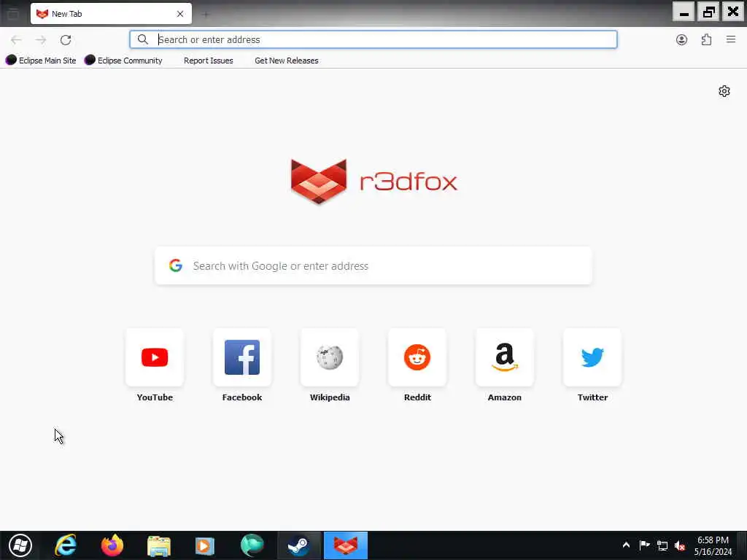747x560 pixels.
Task: Open the List all tabs button
Action: coord(13,14)
